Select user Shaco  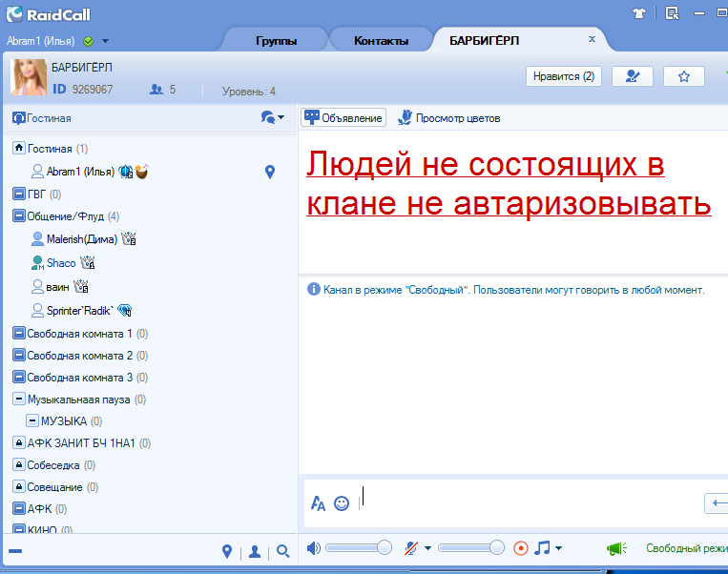[x=61, y=263]
